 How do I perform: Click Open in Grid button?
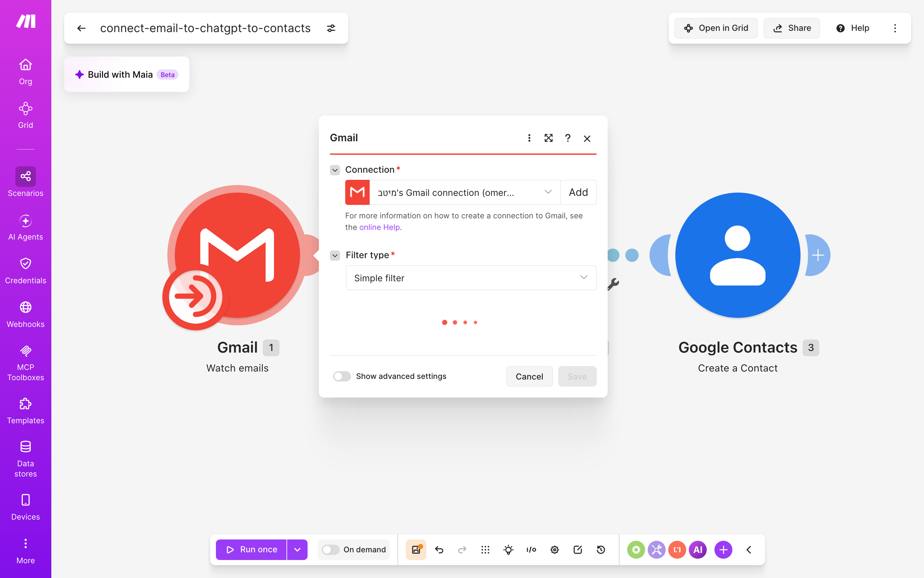tap(716, 28)
